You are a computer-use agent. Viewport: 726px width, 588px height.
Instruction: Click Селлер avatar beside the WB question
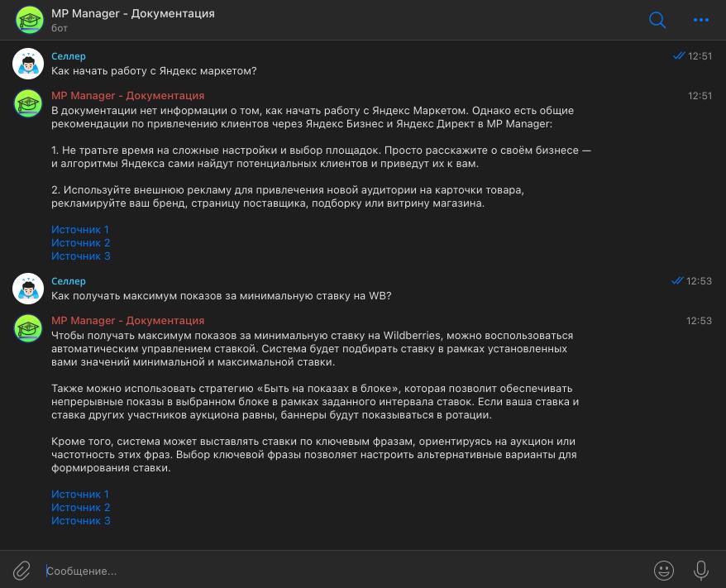coord(28,289)
